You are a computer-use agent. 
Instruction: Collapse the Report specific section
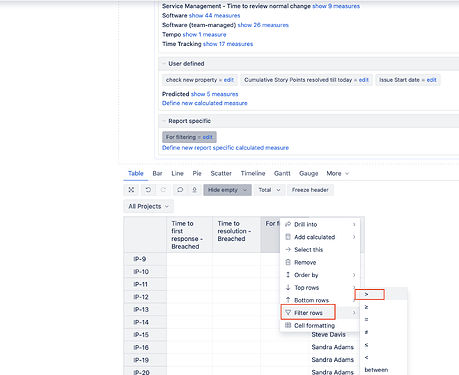pos(164,121)
